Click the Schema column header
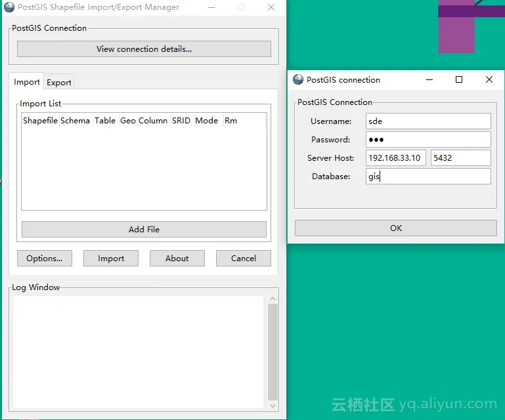The height and width of the screenshot is (420, 505). click(x=76, y=120)
